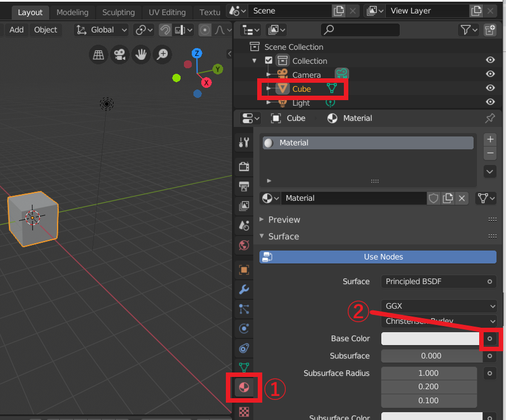Click the outliner search field
506x420 pixels.
[x=361, y=30]
